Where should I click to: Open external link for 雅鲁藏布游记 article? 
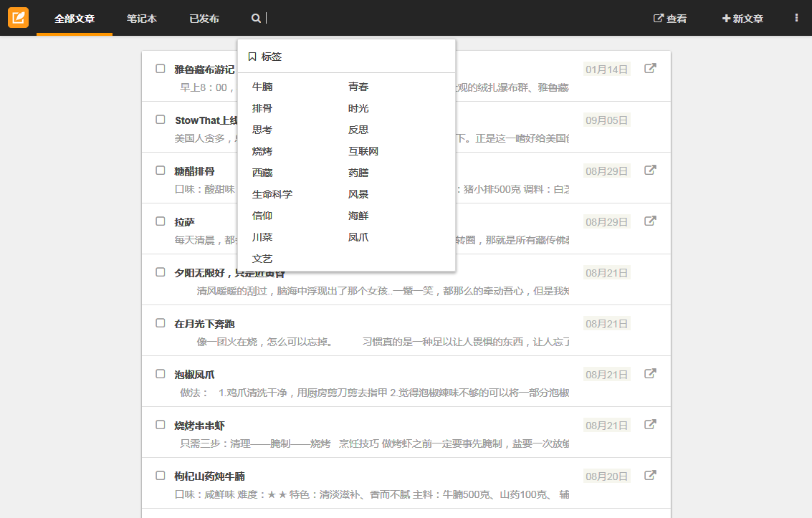pos(650,68)
